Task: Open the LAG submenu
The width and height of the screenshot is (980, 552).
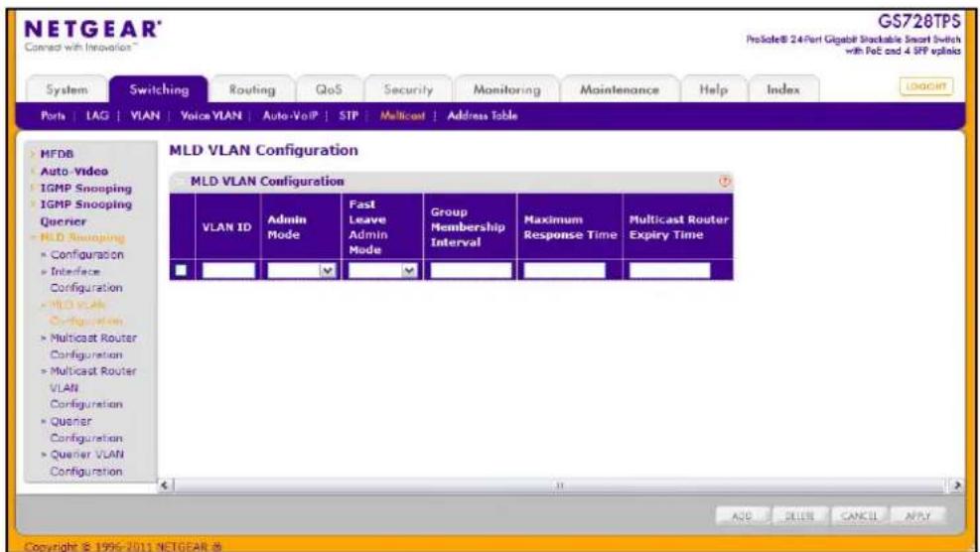Action: (x=97, y=115)
